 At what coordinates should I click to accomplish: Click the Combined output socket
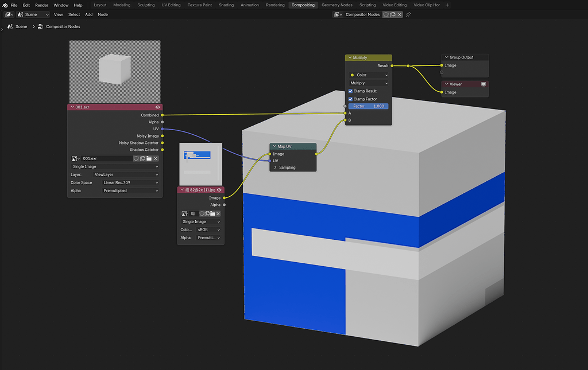click(x=163, y=115)
